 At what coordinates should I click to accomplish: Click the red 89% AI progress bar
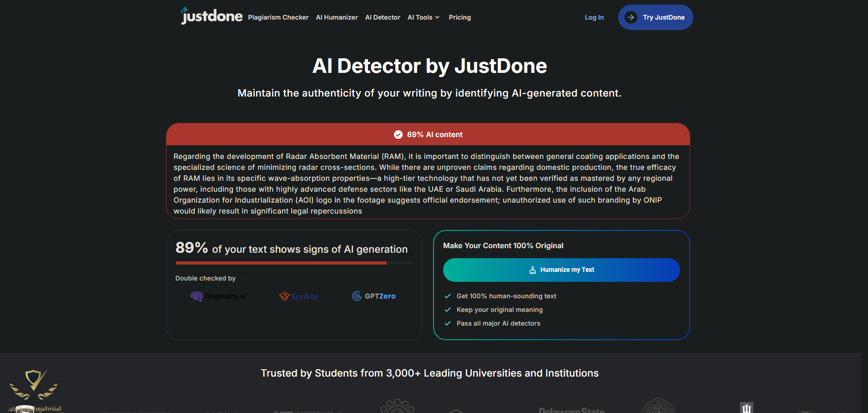click(281, 263)
